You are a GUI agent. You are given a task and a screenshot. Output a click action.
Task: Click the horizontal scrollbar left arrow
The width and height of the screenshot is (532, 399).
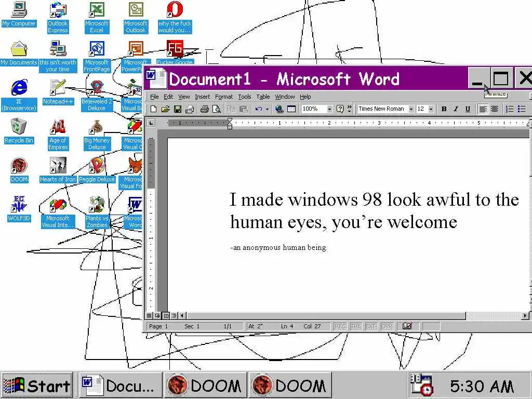182,316
